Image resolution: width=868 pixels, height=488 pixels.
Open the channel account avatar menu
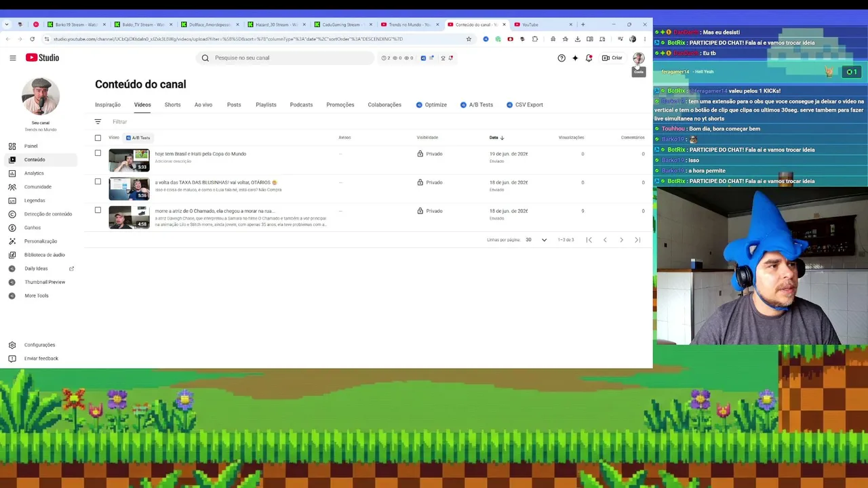638,58
